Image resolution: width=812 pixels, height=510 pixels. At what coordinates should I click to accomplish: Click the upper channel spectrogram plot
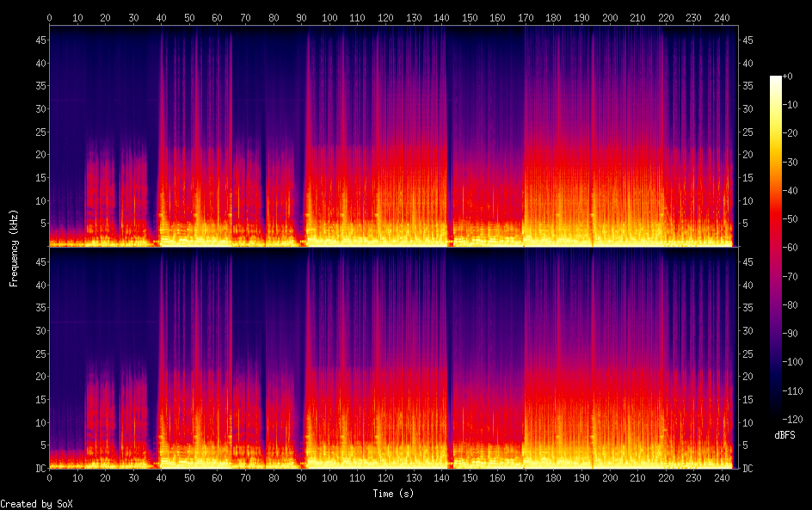pos(394,136)
